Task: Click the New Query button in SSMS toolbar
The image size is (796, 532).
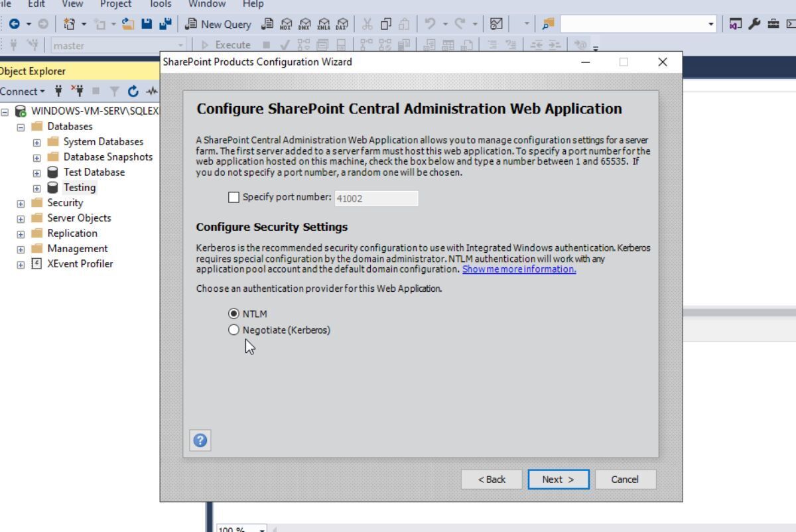Action: [x=218, y=24]
